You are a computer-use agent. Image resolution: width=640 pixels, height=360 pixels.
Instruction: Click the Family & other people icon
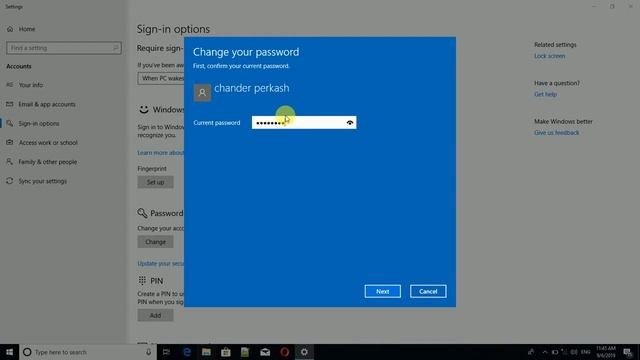tap(10, 162)
